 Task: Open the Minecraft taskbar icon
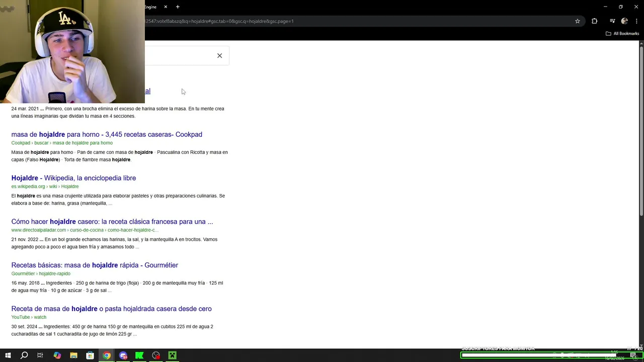[172, 355]
